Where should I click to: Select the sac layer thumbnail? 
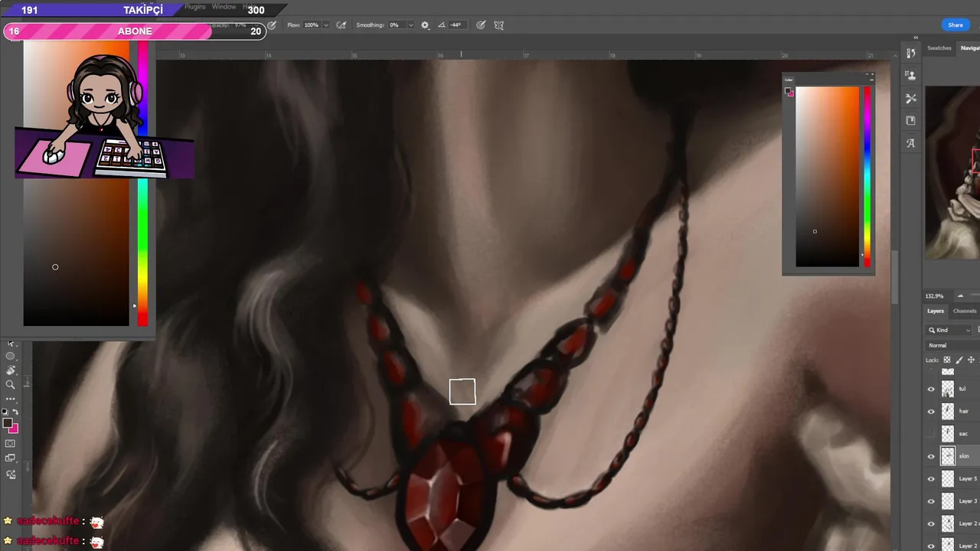point(948,434)
